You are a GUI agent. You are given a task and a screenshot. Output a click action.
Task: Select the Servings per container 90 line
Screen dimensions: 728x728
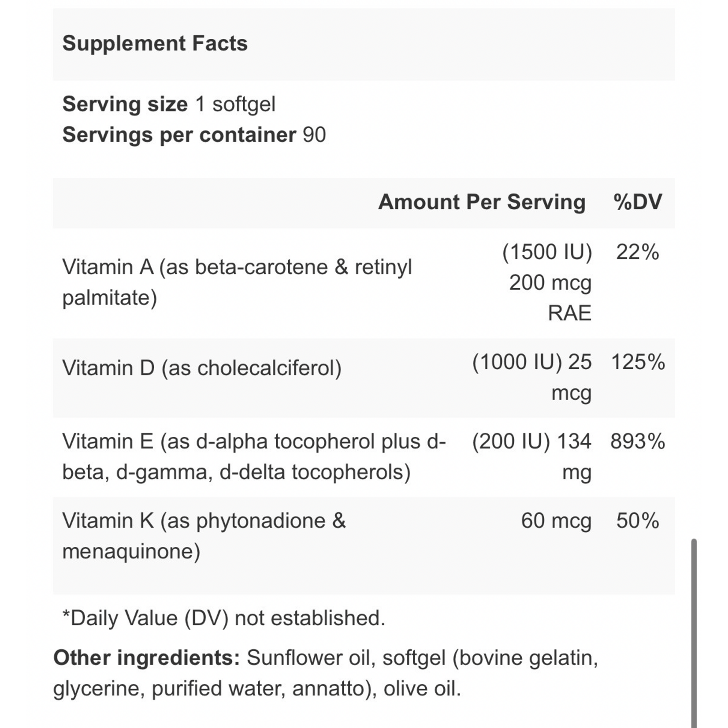tap(194, 135)
